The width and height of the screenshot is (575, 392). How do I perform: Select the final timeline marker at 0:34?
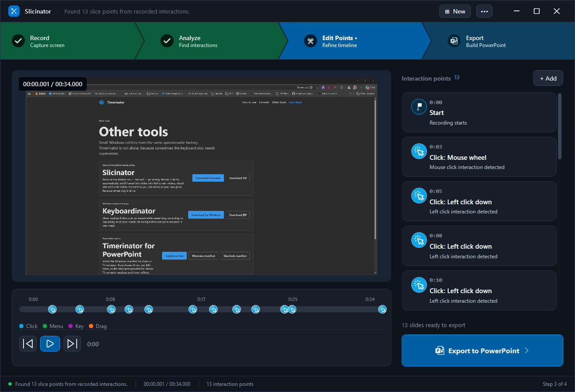point(382,309)
